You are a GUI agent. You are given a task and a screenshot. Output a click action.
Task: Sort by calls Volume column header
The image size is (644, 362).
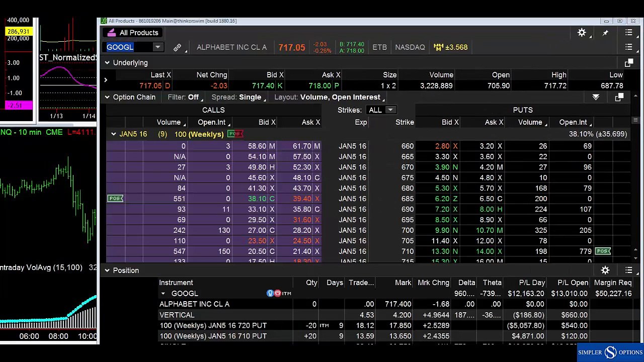(169, 122)
